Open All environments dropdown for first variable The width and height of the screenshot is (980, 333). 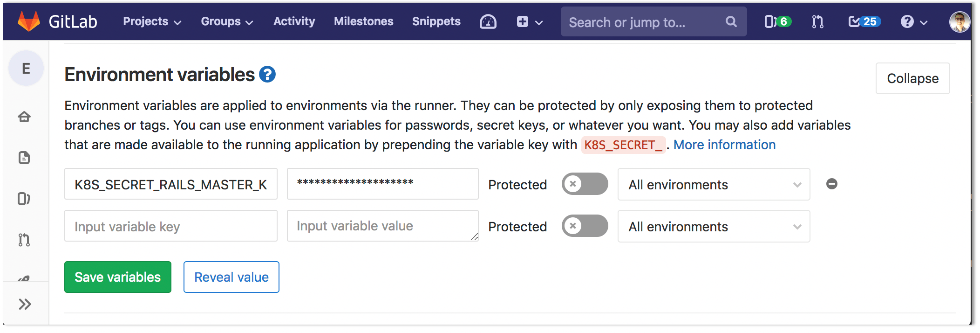coord(714,184)
